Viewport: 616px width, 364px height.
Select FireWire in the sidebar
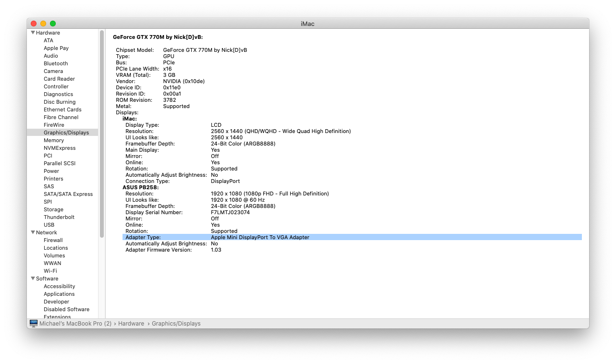click(x=54, y=125)
